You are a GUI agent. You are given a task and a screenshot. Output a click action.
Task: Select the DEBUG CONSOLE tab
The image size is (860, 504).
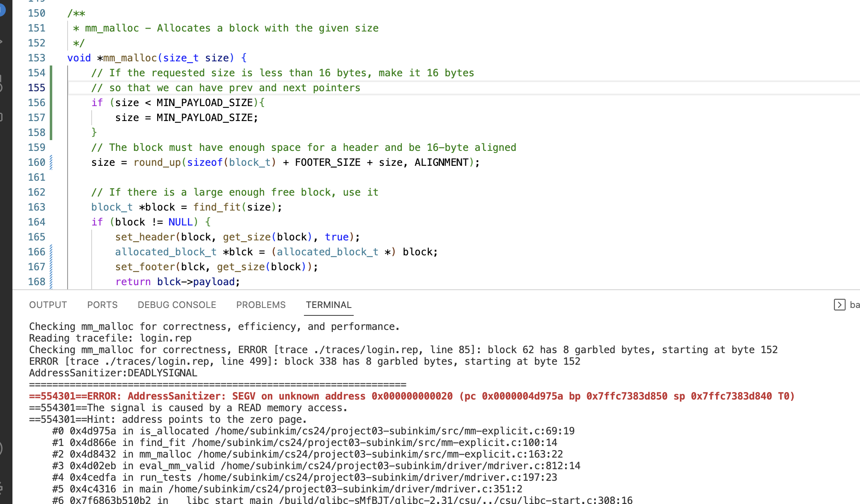point(177,305)
